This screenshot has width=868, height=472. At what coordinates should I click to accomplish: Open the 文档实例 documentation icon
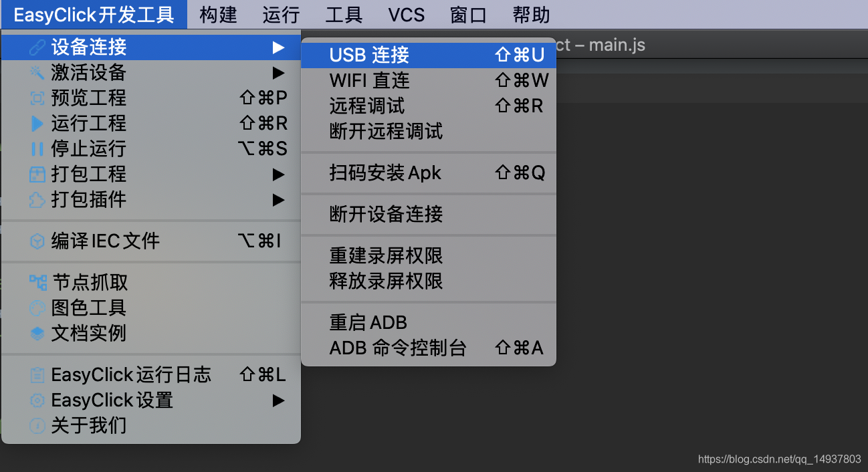(37, 333)
